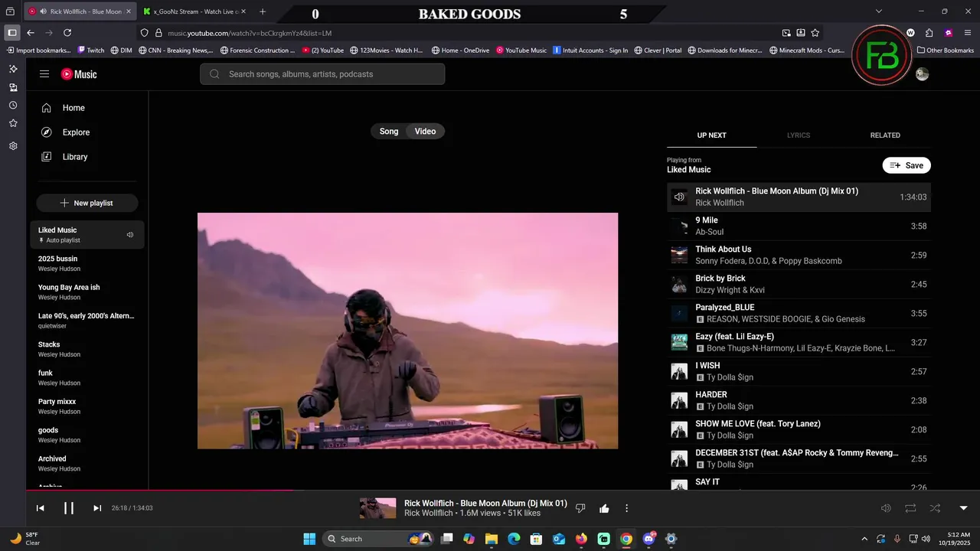The image size is (980, 551).
Task: Pause the current song
Action: (x=69, y=508)
